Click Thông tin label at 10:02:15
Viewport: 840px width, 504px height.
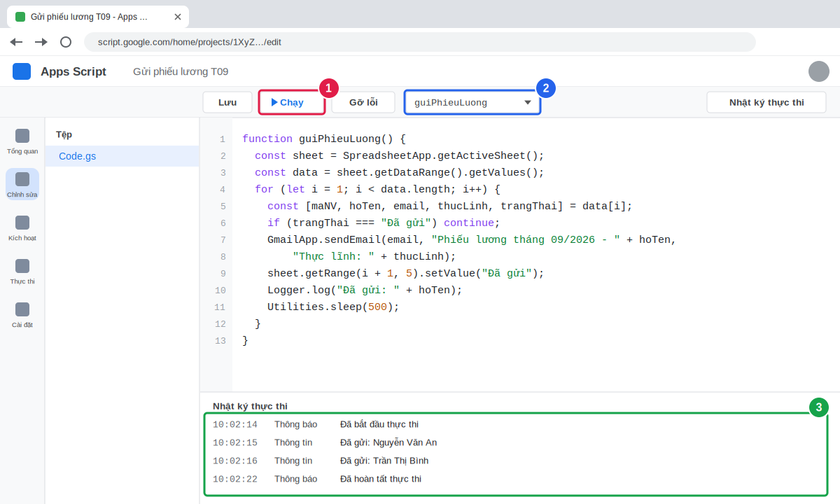click(293, 442)
